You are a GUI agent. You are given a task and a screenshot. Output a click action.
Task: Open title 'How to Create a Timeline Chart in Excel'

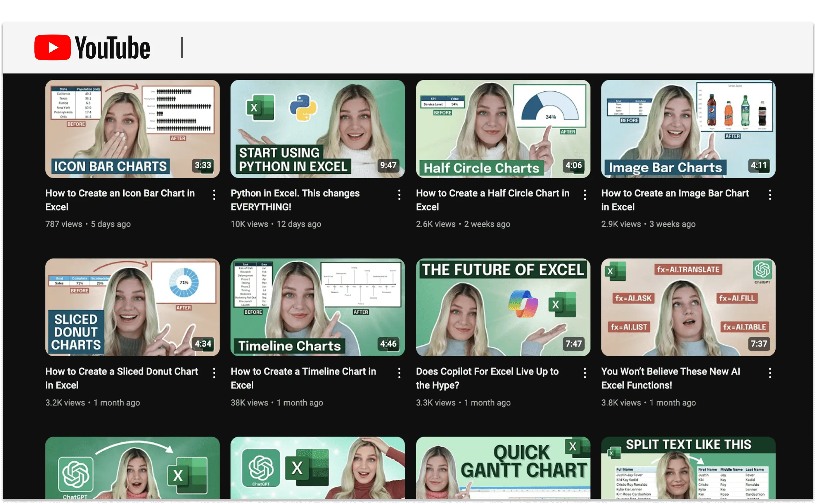coord(304,378)
